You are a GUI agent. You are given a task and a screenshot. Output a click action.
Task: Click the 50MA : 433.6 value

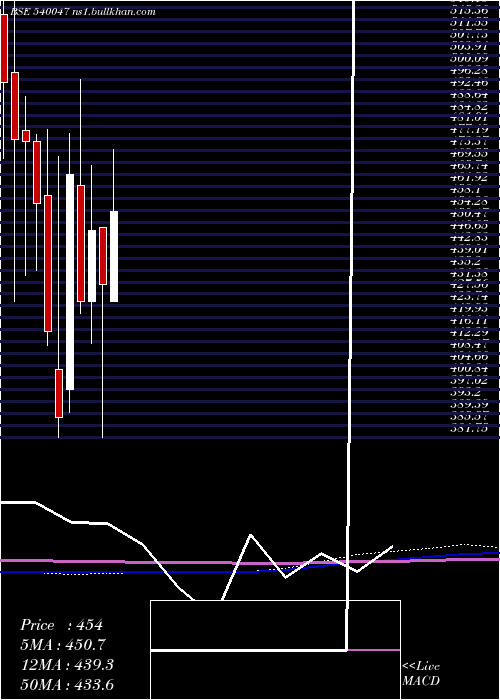(x=68, y=684)
